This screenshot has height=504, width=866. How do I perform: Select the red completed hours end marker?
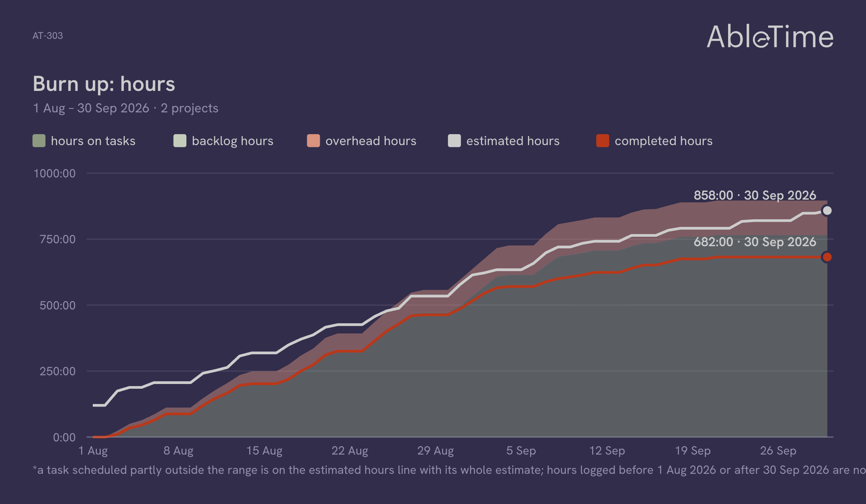click(827, 257)
